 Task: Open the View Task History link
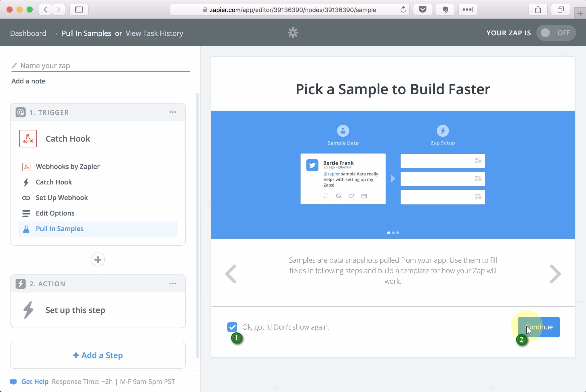click(154, 33)
